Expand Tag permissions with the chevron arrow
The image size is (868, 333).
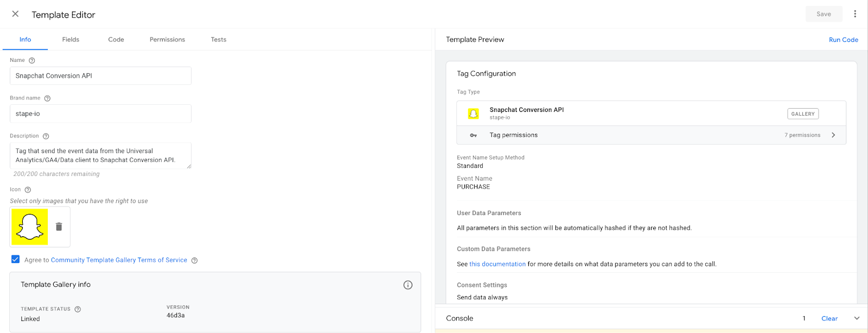click(x=833, y=135)
